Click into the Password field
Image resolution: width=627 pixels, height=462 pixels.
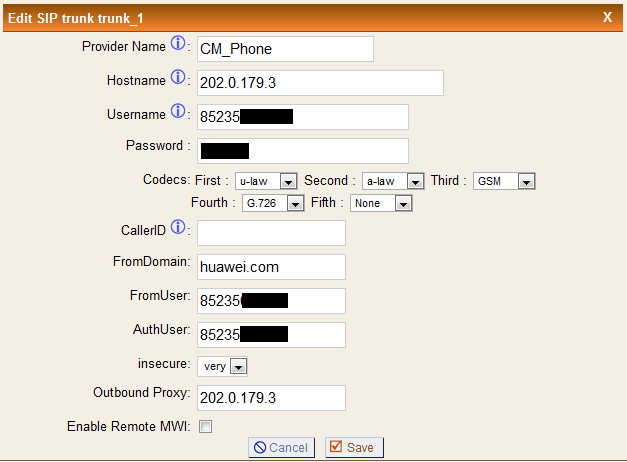[303, 151]
